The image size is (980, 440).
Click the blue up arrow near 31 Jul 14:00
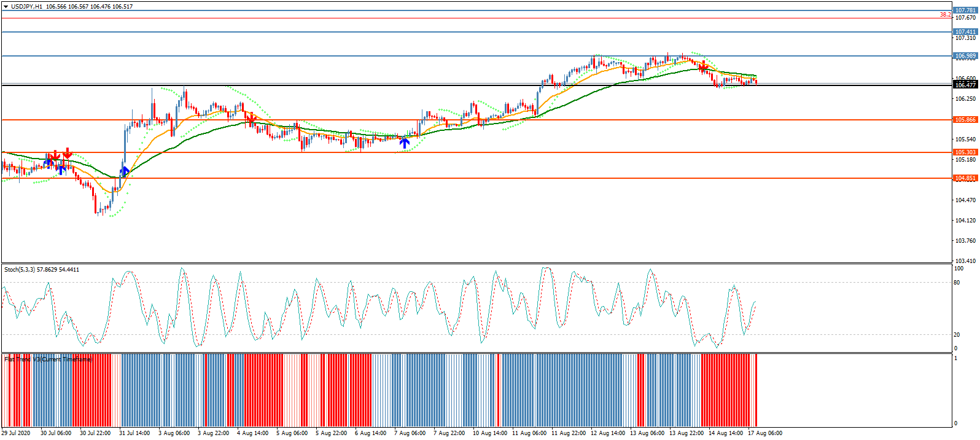(x=125, y=171)
